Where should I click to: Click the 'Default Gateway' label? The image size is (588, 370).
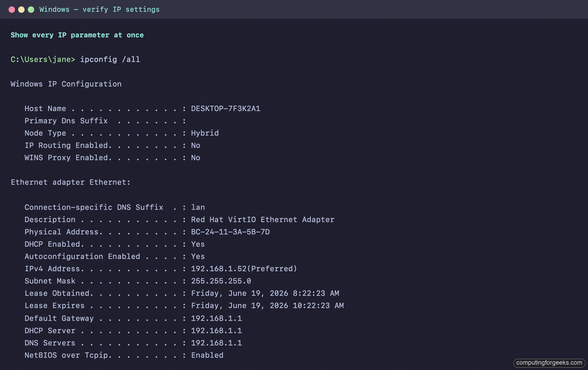pyautogui.click(x=59, y=318)
